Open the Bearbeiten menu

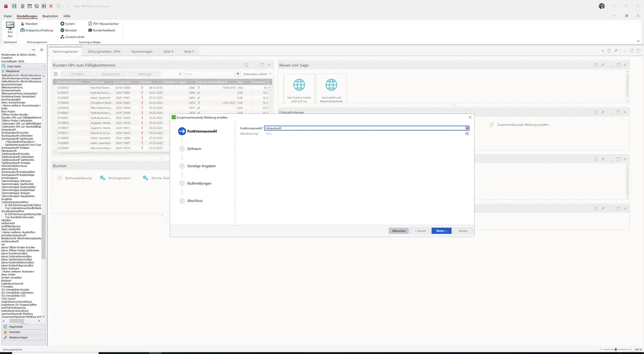[x=50, y=16]
